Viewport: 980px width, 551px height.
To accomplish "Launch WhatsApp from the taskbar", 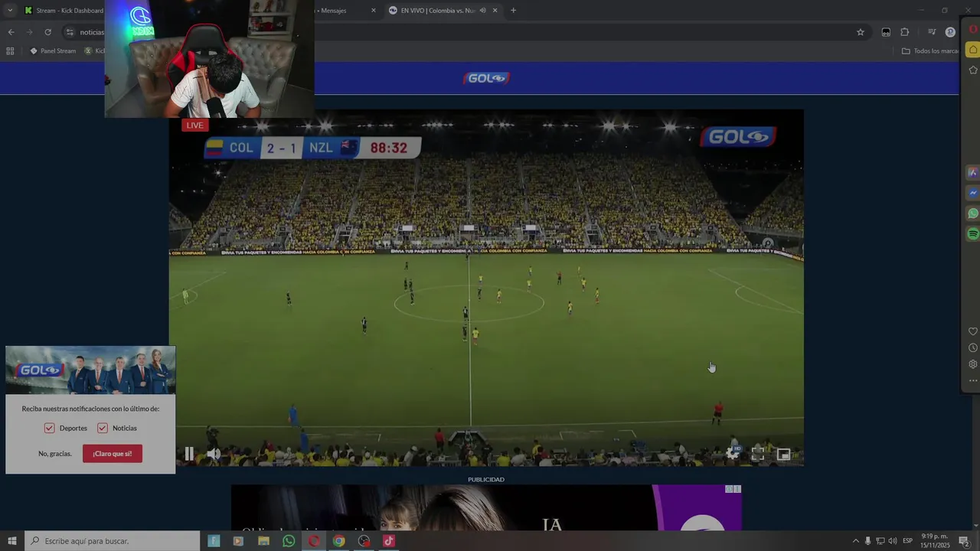I will tap(289, 541).
